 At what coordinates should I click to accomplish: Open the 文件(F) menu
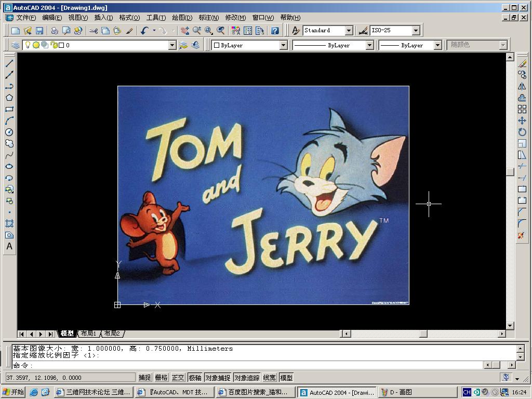click(x=26, y=18)
